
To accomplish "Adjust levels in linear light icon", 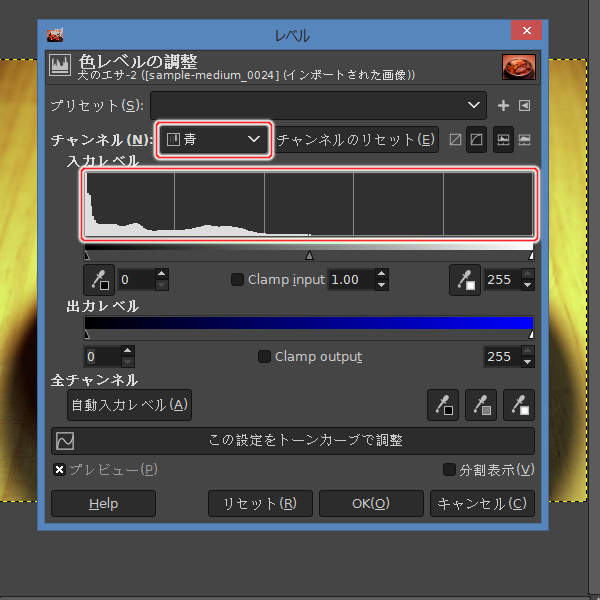I will pyautogui.click(x=455, y=139).
